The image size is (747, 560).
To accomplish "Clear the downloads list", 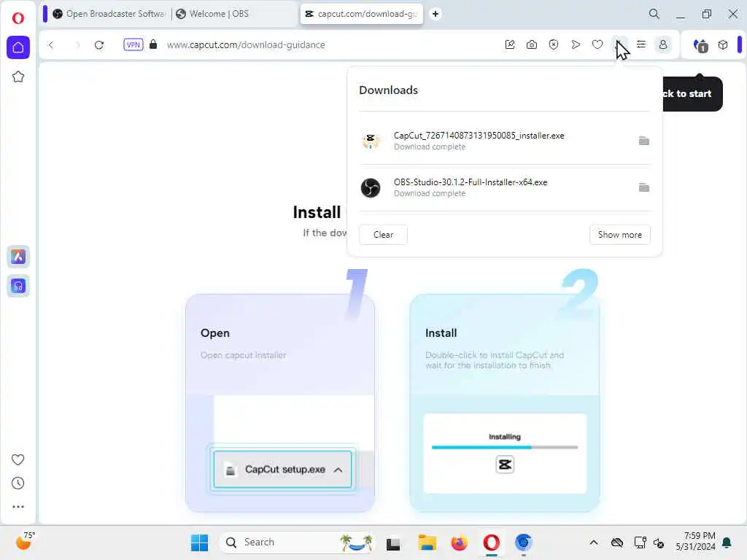I will (x=383, y=235).
